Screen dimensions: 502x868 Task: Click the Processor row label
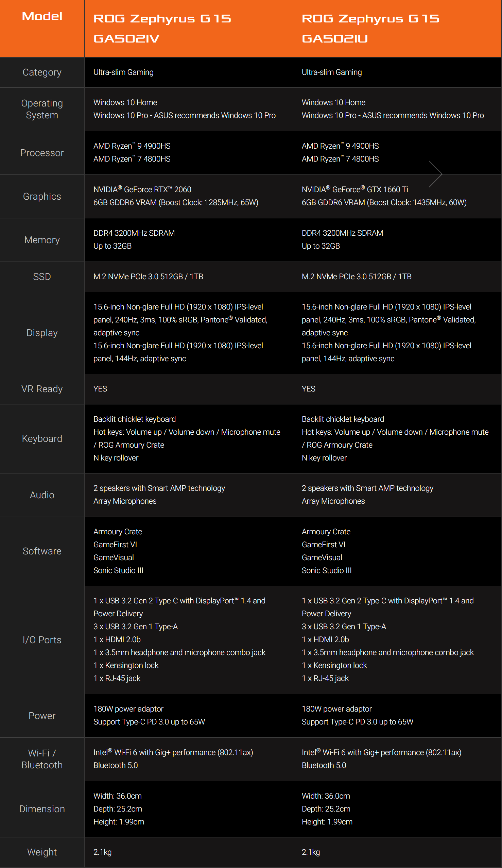point(42,153)
